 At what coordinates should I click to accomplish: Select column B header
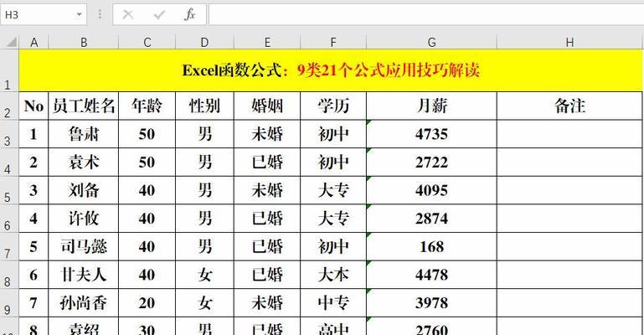84,42
